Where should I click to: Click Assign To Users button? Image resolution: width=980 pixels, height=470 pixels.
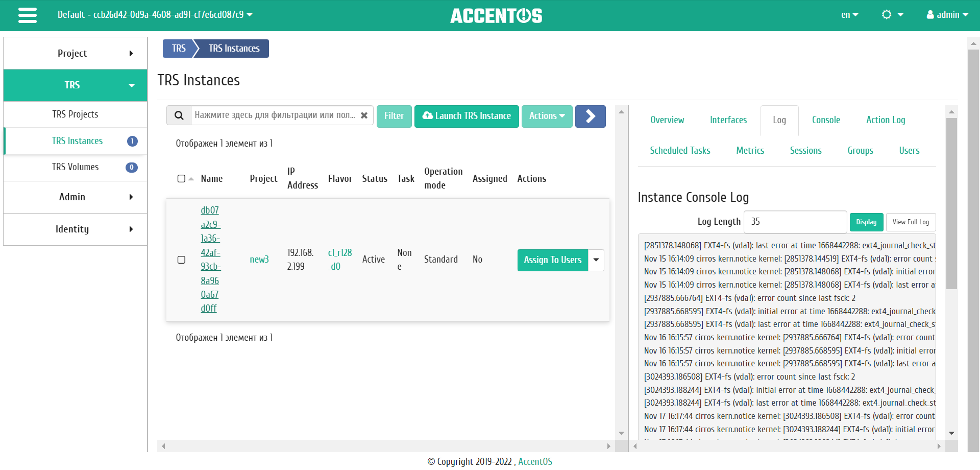[553, 260]
